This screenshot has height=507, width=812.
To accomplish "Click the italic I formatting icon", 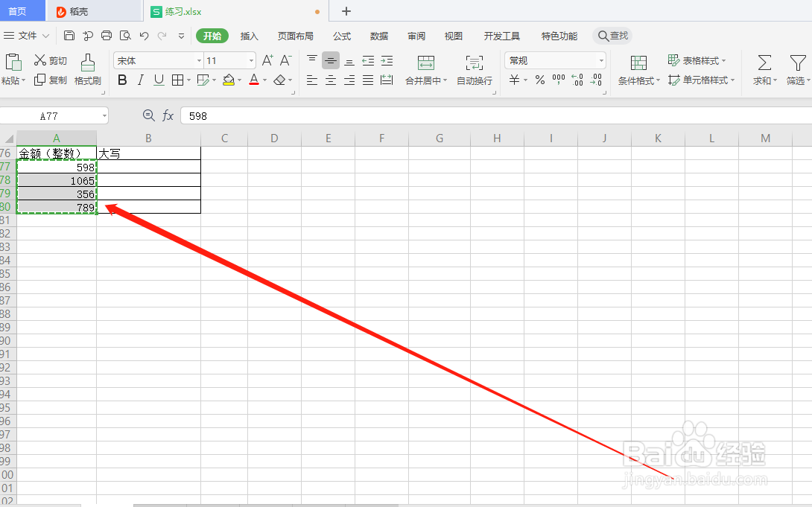I will click(x=139, y=80).
